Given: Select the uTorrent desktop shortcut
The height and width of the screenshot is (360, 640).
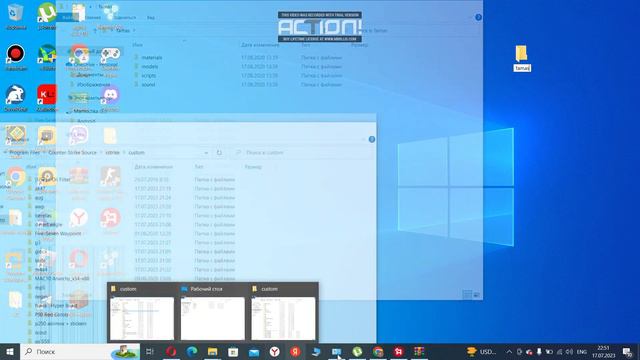Looking at the screenshot, I should pos(47,16).
